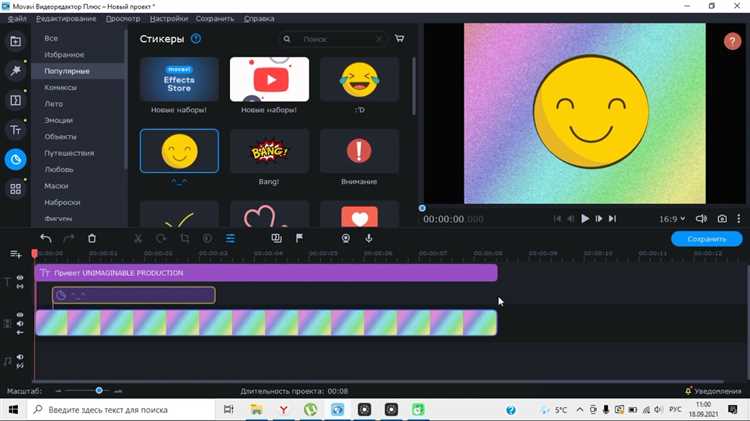Image resolution: width=750 pixels, height=421 pixels.
Task: Click the timeline zoom scale slider handle
Action: 98,390
